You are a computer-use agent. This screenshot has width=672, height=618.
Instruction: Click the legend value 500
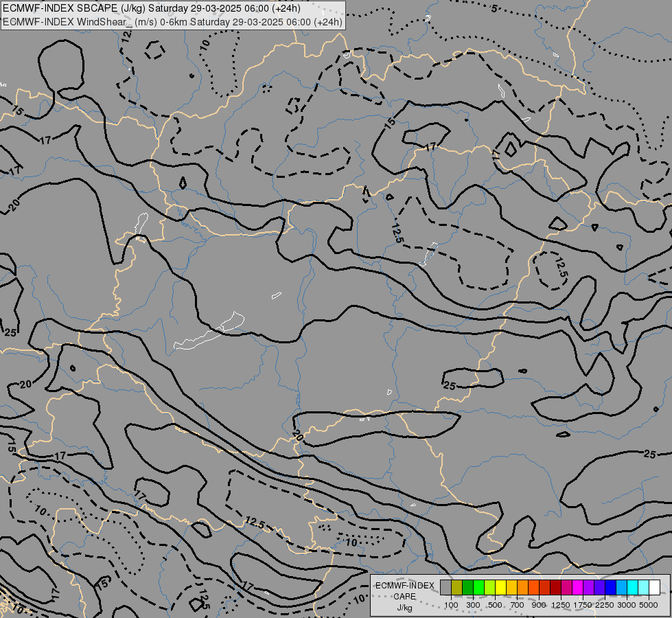[x=495, y=605]
